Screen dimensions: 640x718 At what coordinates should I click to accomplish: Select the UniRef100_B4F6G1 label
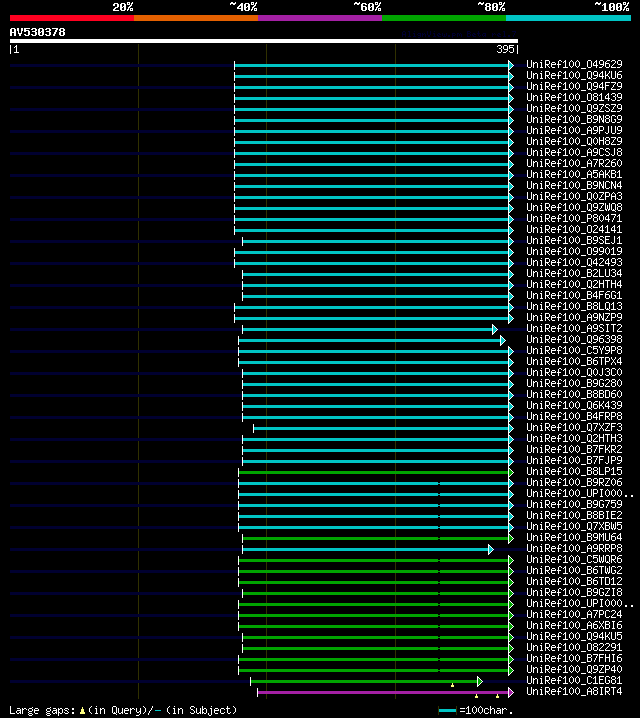tap(574, 295)
